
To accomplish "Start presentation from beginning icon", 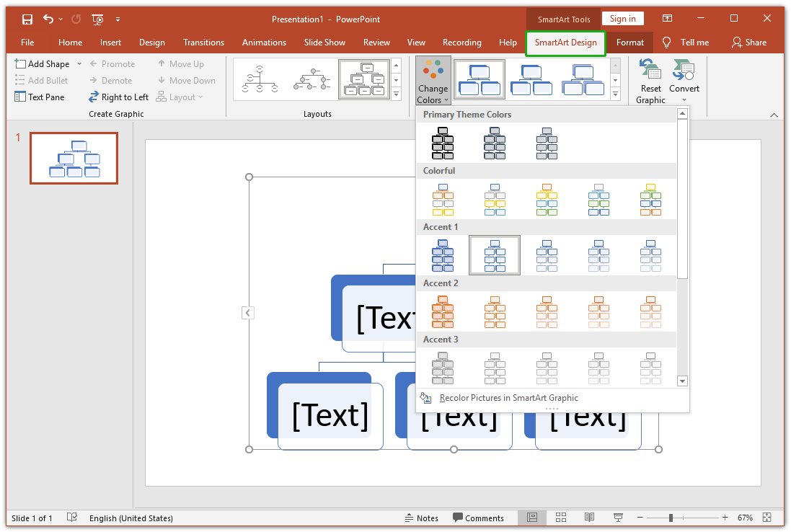I will (x=97, y=19).
